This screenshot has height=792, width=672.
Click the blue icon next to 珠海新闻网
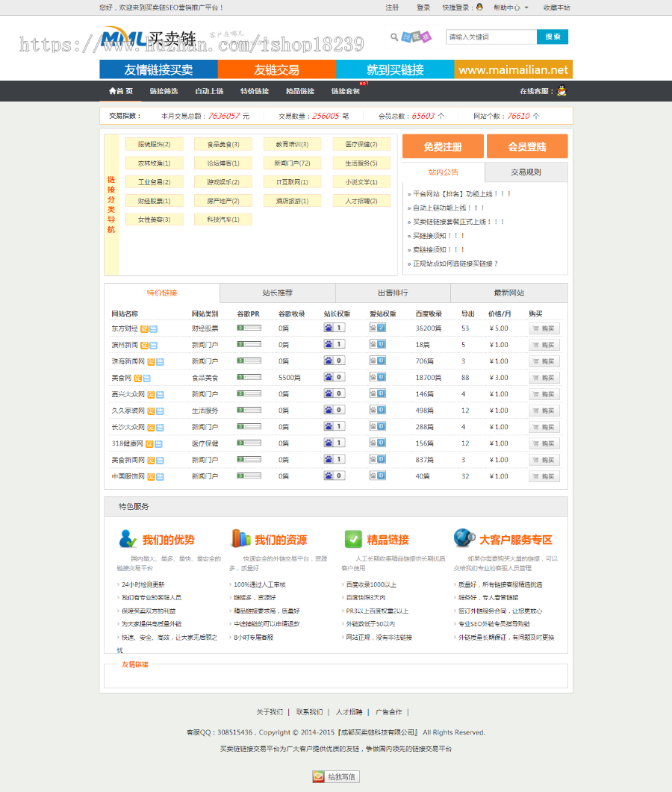point(160,361)
